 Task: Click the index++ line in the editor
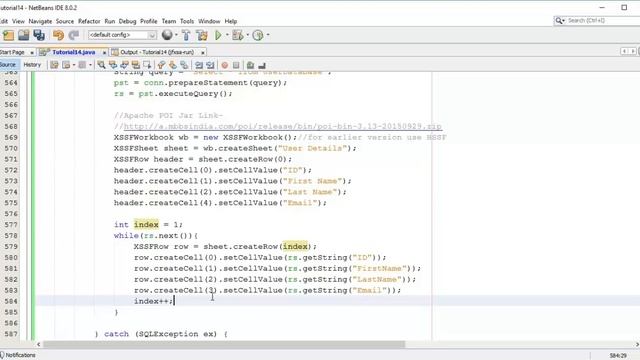(x=153, y=301)
